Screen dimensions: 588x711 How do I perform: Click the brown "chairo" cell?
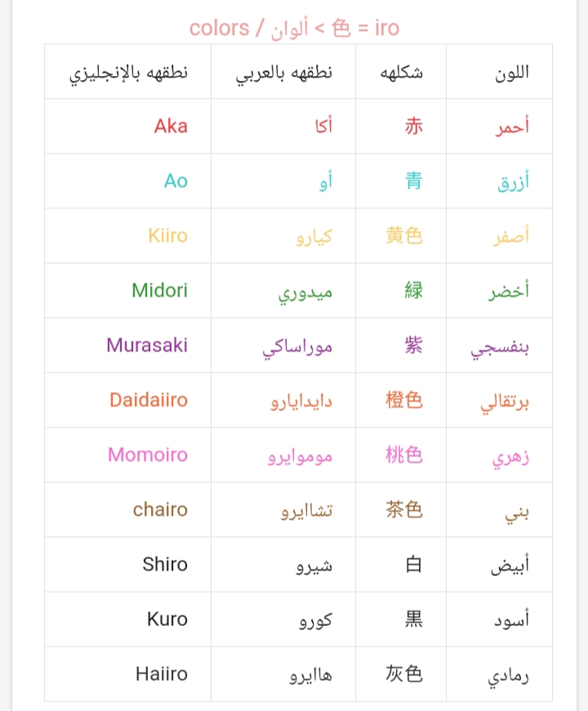160,509
